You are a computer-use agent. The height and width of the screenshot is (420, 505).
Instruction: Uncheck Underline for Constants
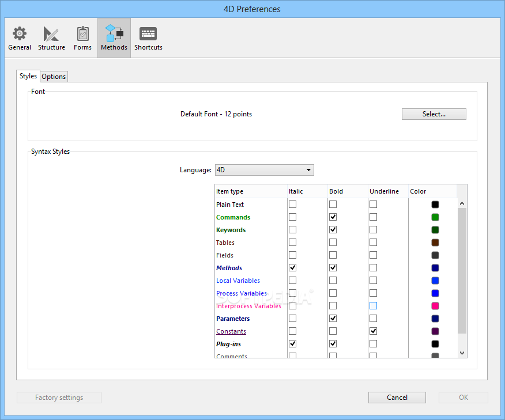pos(374,331)
